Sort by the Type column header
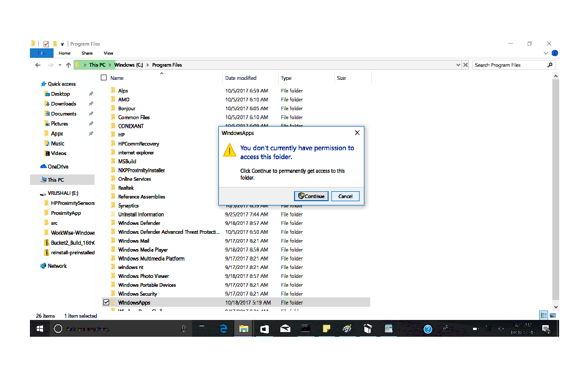 pyautogui.click(x=286, y=78)
